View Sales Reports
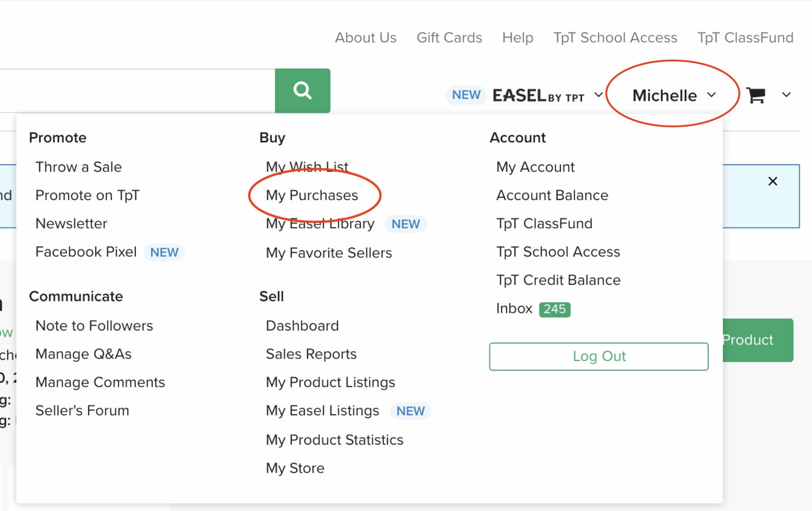The image size is (812, 511). [311, 354]
